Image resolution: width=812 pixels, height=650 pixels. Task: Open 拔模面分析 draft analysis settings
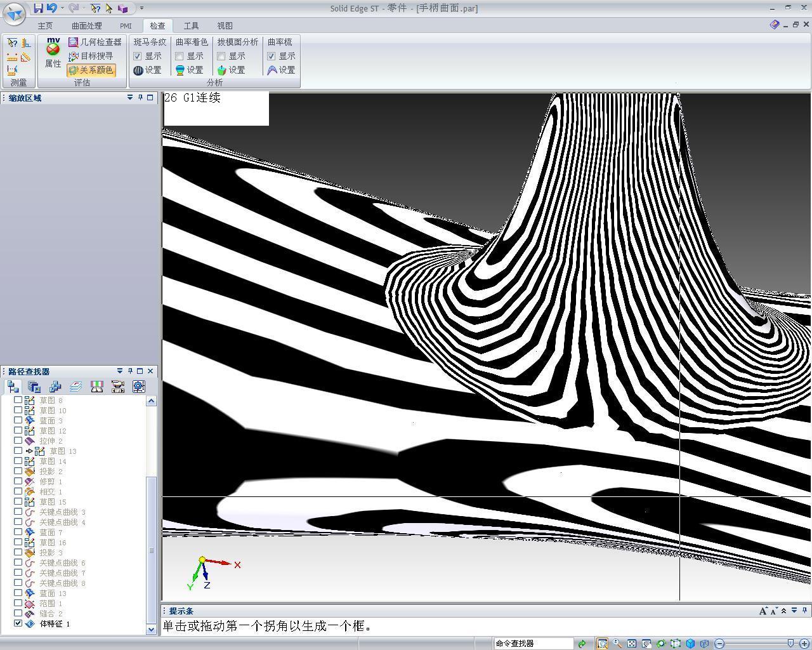232,70
